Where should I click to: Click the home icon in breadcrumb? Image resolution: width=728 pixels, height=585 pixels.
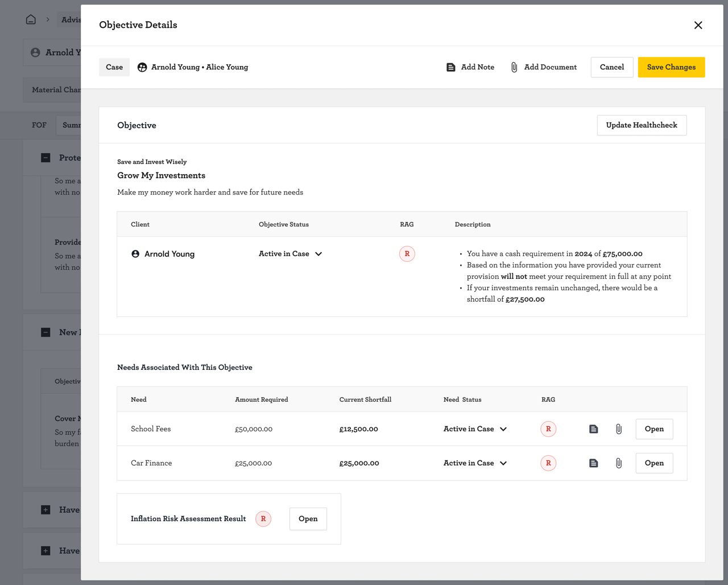pyautogui.click(x=31, y=19)
